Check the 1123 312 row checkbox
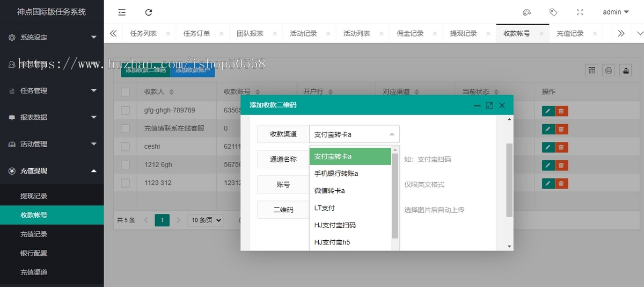The image size is (644, 287). tap(125, 183)
